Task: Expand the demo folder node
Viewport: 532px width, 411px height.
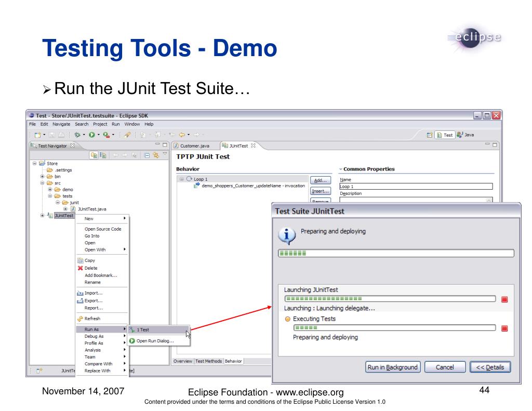Action: pyautogui.click(x=50, y=189)
